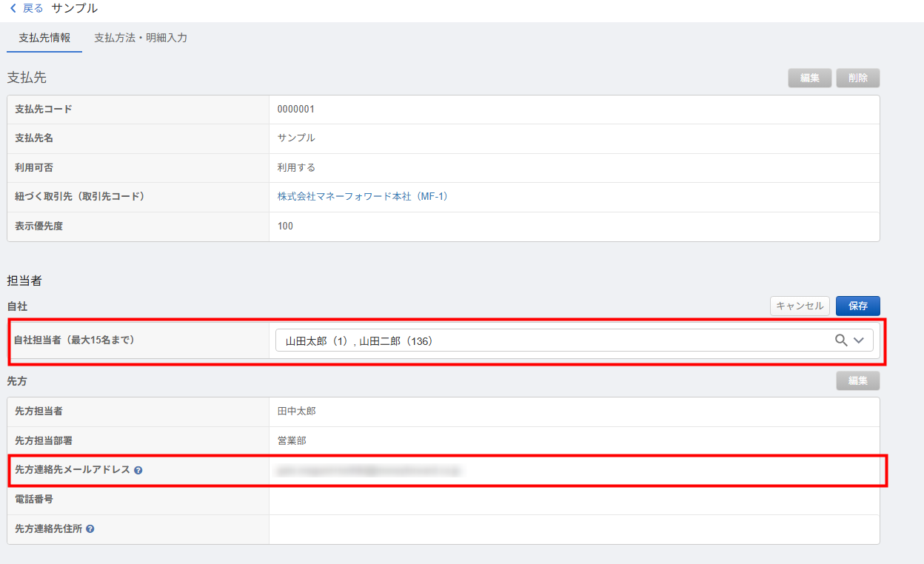924x564 pixels.
Task: Click the 表示優先度 value 100
Action: 285,226
